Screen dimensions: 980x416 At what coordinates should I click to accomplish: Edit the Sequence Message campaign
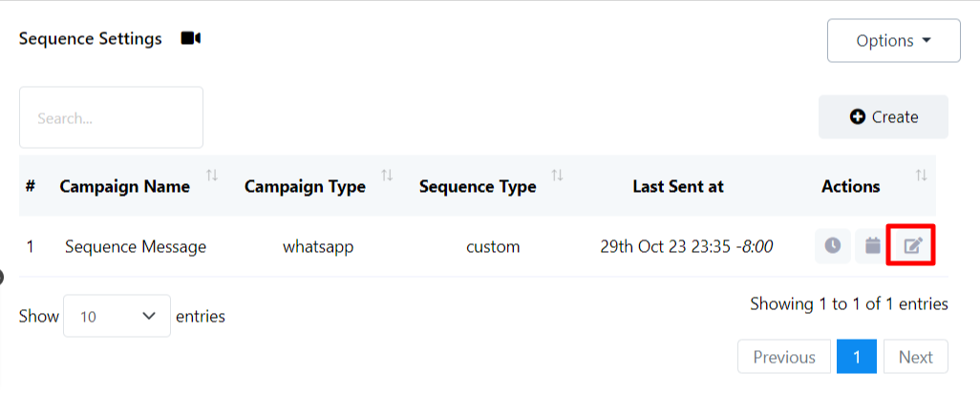(912, 246)
